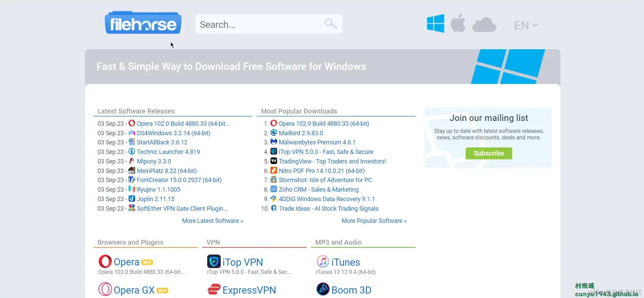The image size is (644, 298).
Task: Click DS4Windows icon in latest releases
Action: (132, 133)
